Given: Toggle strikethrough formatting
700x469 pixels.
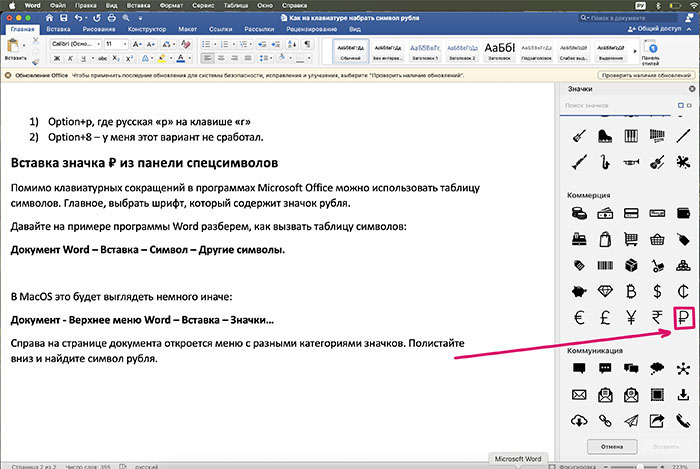Looking at the screenshot, I should click(102, 58).
